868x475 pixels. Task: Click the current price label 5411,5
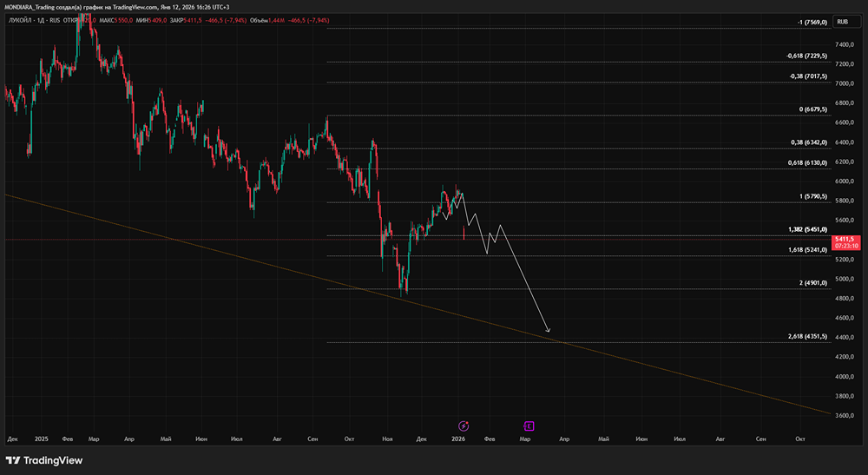pos(845,242)
